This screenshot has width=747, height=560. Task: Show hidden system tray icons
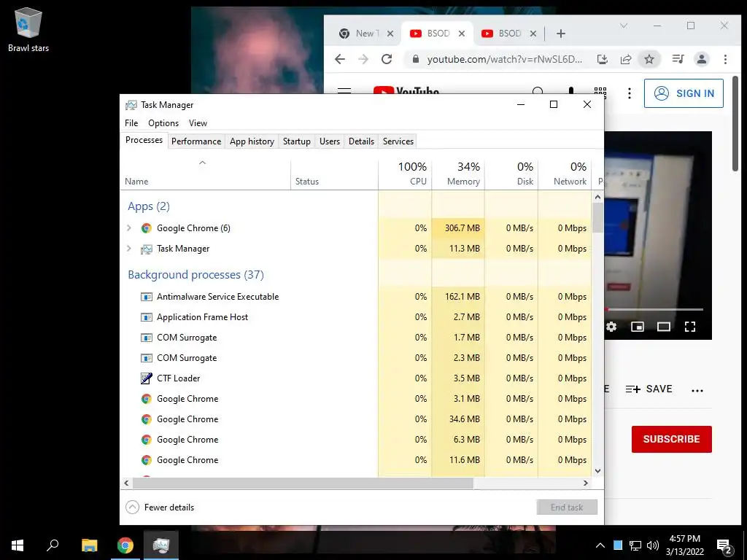[x=600, y=545]
